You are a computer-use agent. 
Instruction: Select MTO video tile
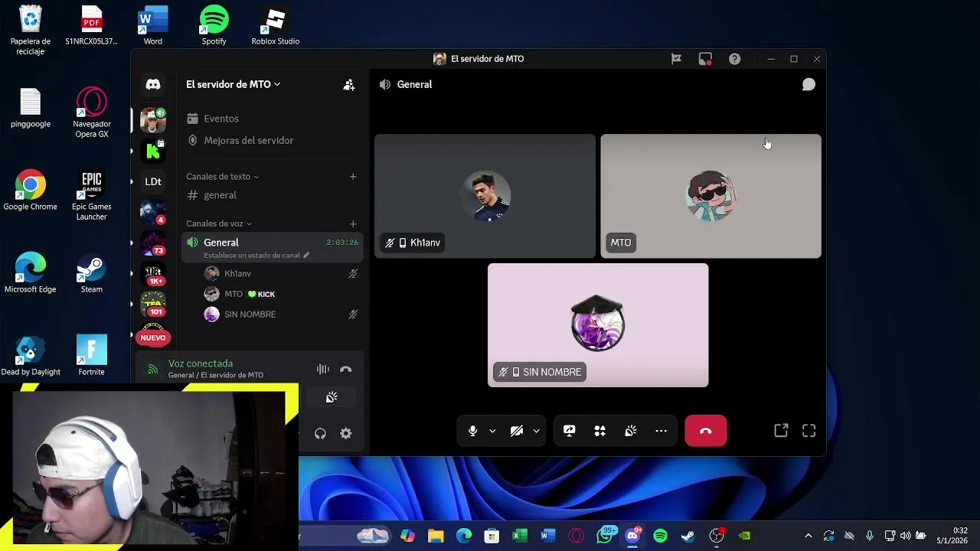(710, 196)
